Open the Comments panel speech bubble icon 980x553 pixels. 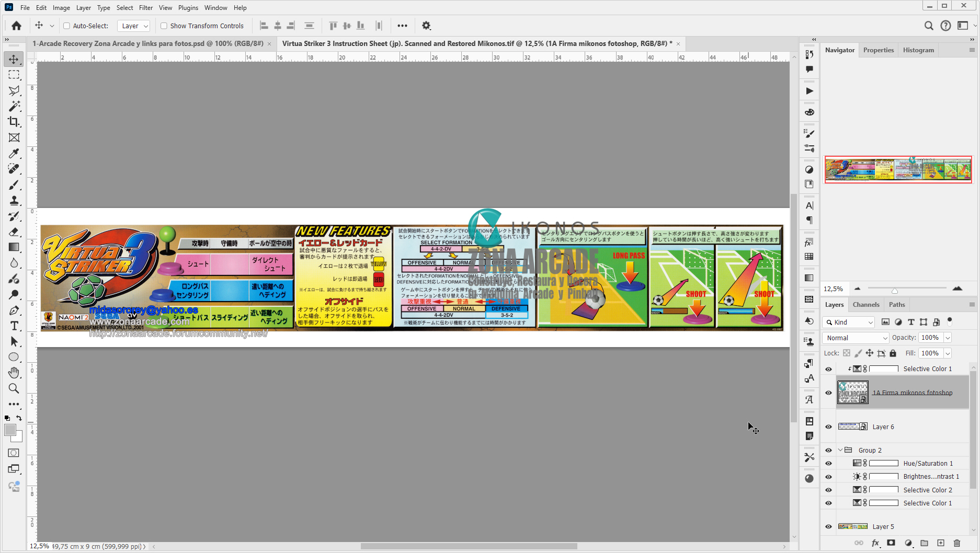(x=810, y=69)
